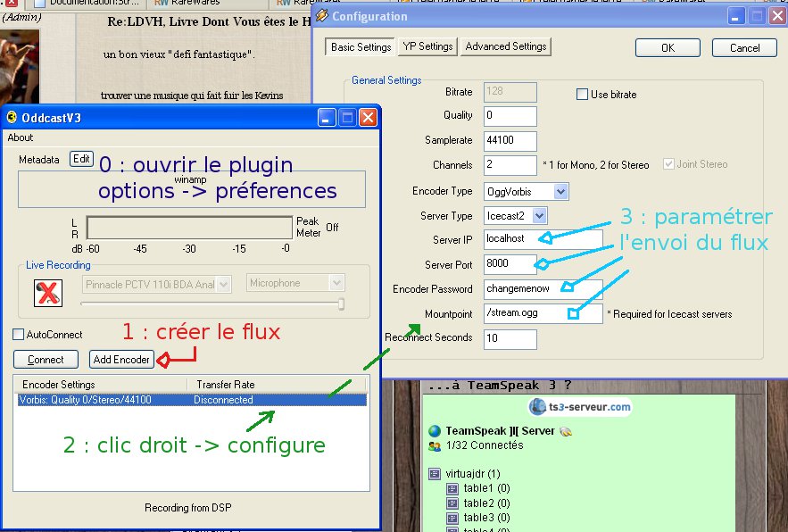Click the icon right of TeamSpeak Server name

[x=566, y=431]
